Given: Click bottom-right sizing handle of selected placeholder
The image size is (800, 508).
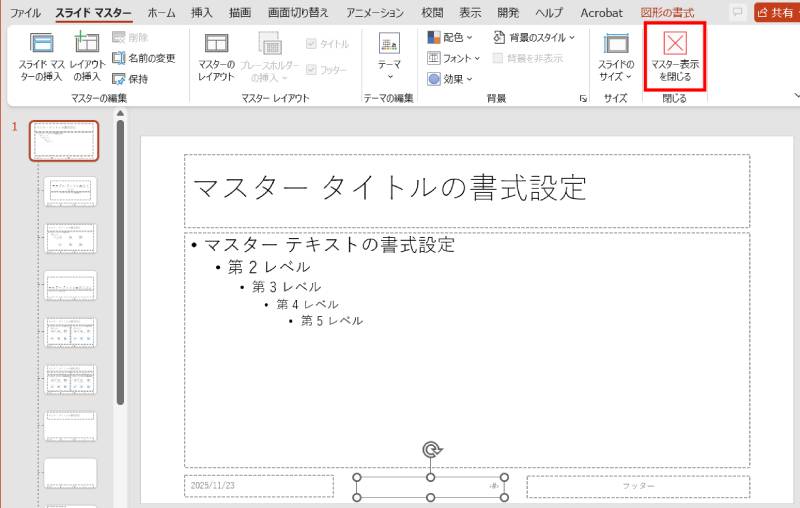Looking at the screenshot, I should (504, 497).
